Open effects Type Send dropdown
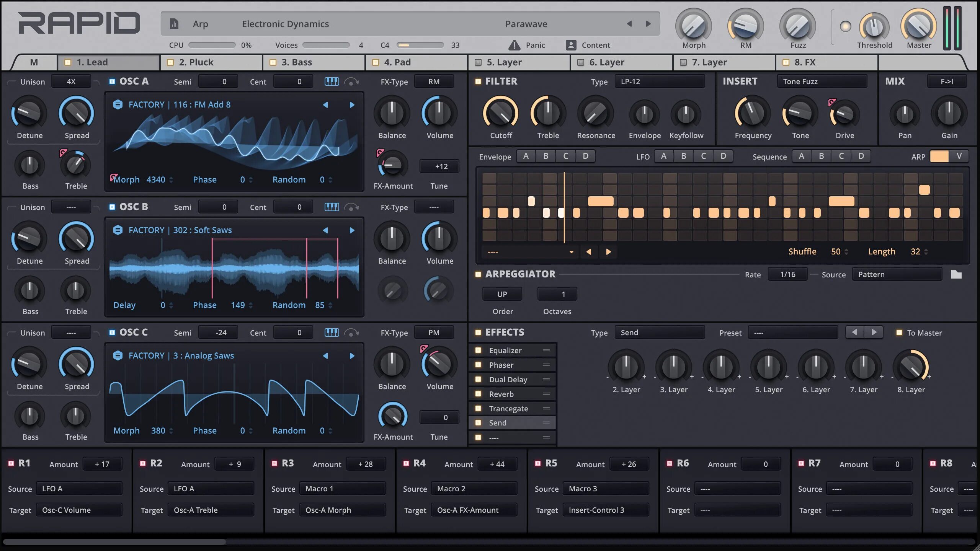The height and width of the screenshot is (551, 980). click(660, 333)
